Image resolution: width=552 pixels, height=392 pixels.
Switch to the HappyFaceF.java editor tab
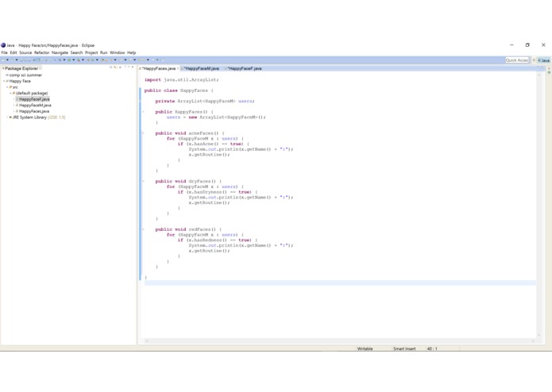[x=244, y=68]
